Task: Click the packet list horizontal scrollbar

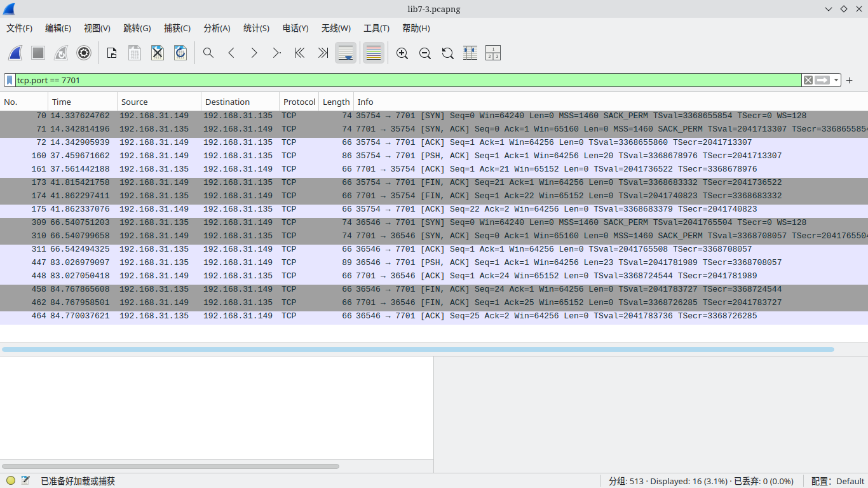Action: pos(417,349)
